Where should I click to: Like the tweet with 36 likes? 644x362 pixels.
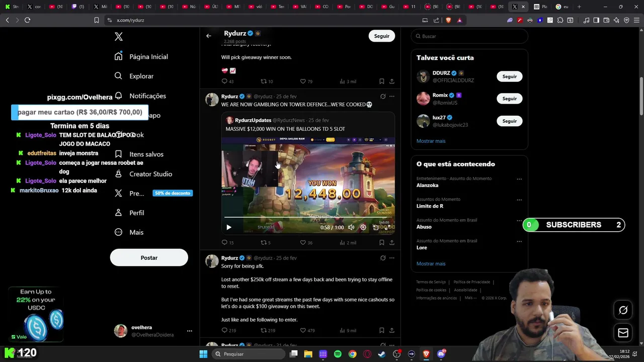tap(303, 242)
